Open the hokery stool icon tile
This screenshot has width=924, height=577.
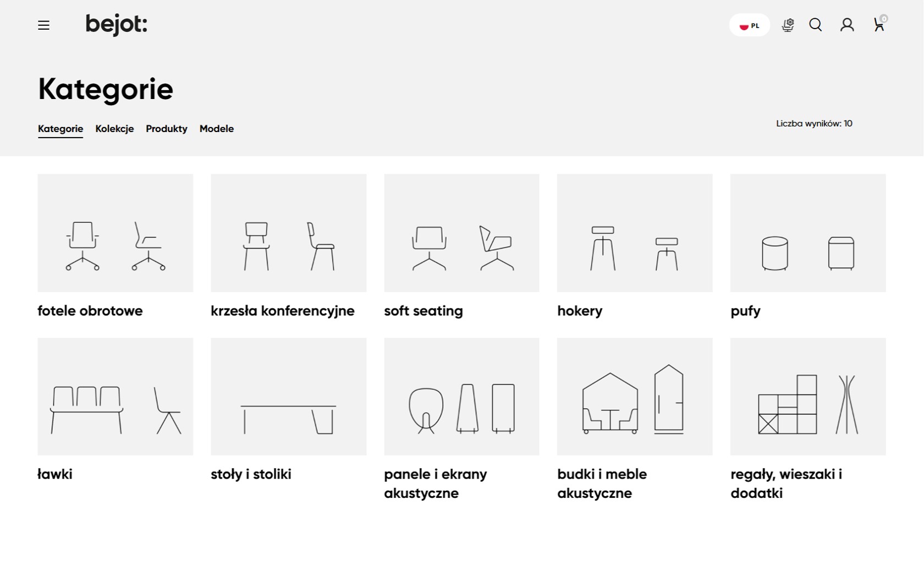(x=634, y=233)
